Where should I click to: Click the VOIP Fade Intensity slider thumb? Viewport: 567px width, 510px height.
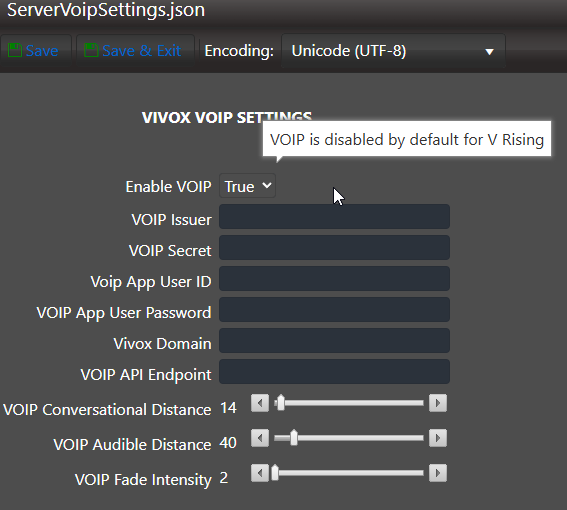tap(275, 473)
